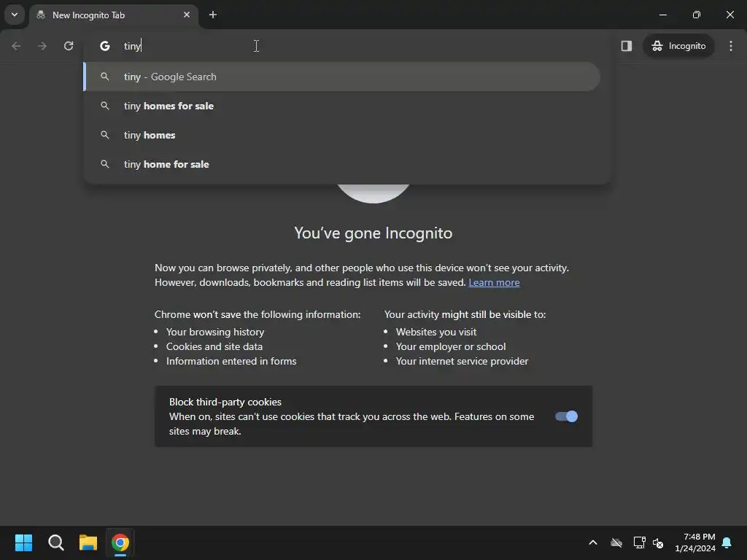Screen dimensions: 747x560
Task: Choose the 'tiny - Google Search' suggestion
Action: tap(342, 77)
